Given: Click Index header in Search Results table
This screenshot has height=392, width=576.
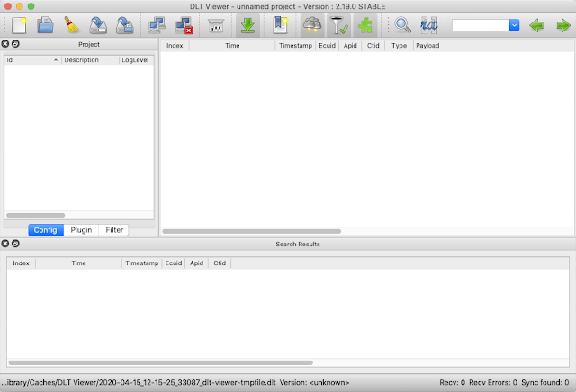Looking at the screenshot, I should 21,263.
